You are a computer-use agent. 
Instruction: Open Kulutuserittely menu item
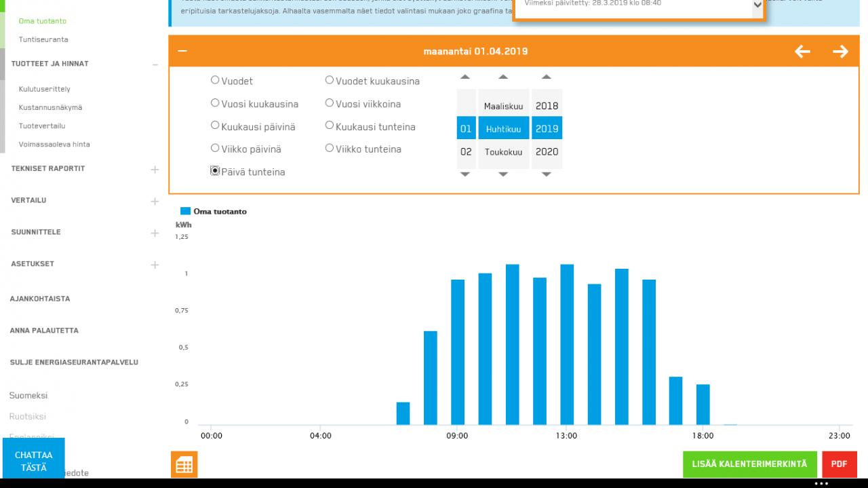(x=45, y=89)
